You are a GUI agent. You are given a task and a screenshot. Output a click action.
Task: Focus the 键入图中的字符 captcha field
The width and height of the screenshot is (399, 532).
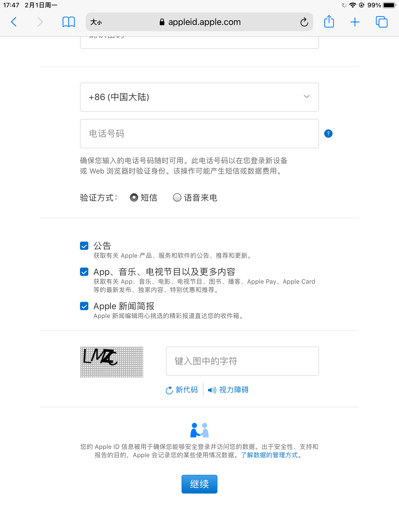242,361
